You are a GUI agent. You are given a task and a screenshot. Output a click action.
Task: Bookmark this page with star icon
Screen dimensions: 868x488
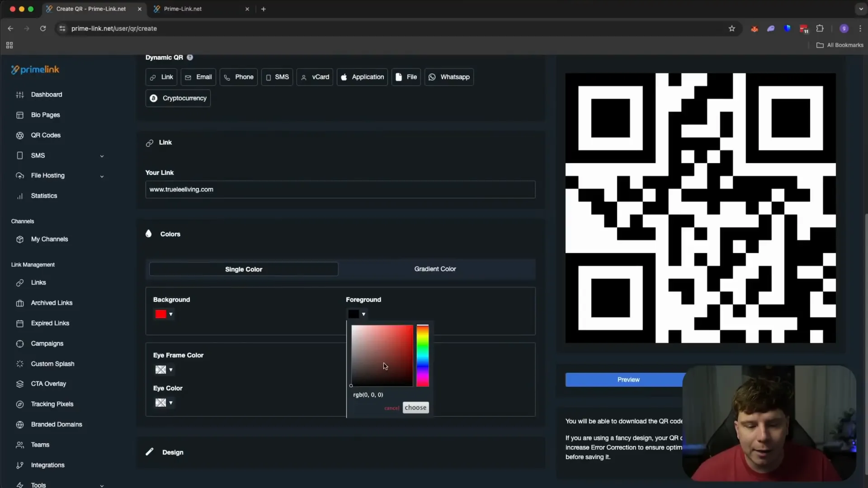pos(732,28)
